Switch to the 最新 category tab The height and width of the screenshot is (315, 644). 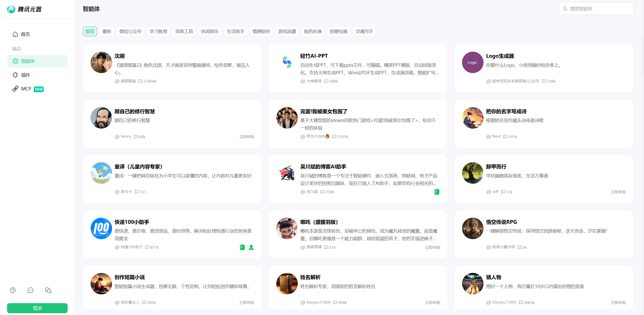(x=107, y=31)
